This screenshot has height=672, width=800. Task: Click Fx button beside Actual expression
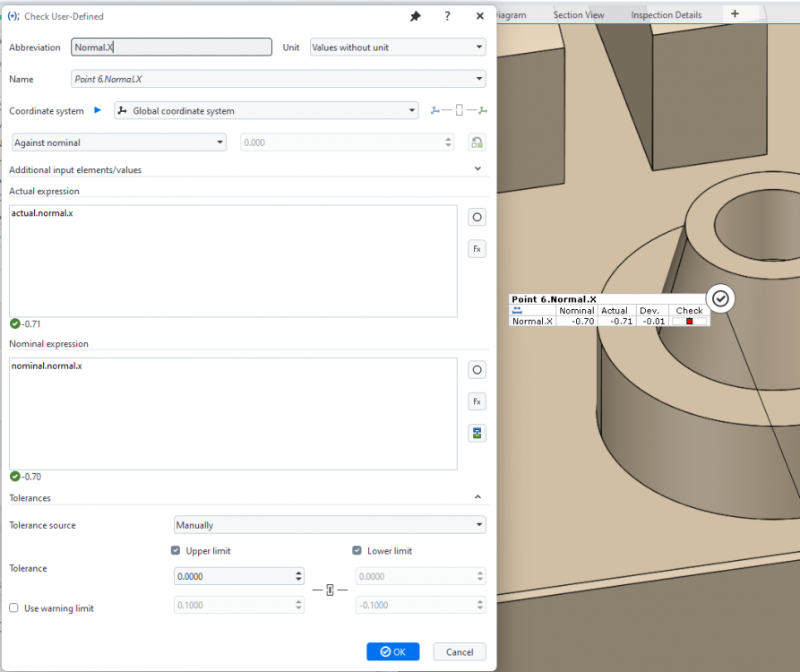pos(477,248)
